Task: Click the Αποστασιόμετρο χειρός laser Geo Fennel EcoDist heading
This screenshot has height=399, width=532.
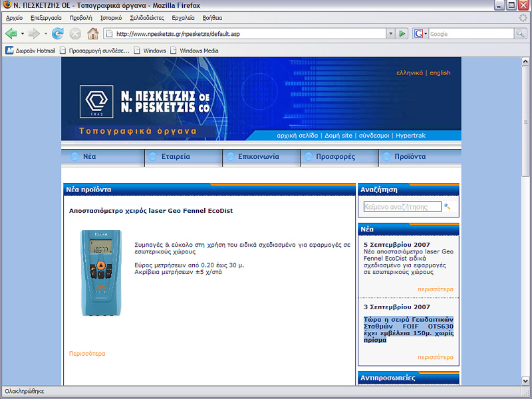Action: tap(151, 211)
